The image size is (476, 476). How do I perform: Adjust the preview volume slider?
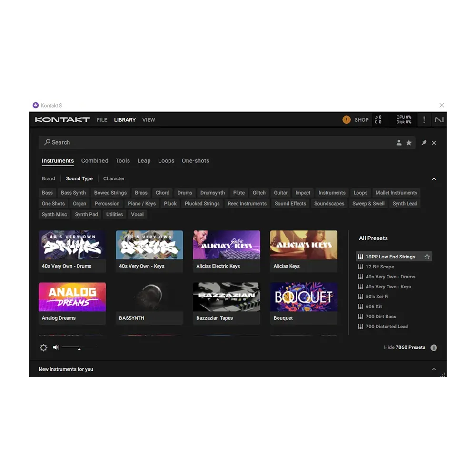(x=79, y=347)
